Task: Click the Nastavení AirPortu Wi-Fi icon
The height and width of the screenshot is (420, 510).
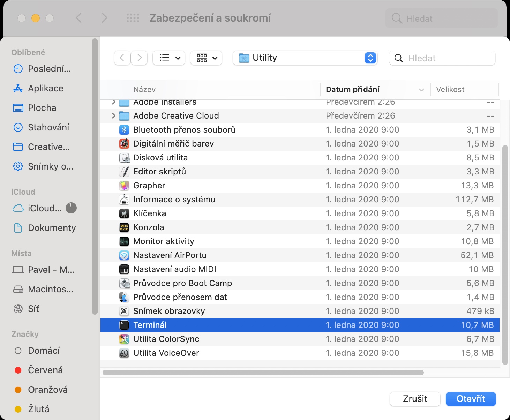Action: coord(124,255)
